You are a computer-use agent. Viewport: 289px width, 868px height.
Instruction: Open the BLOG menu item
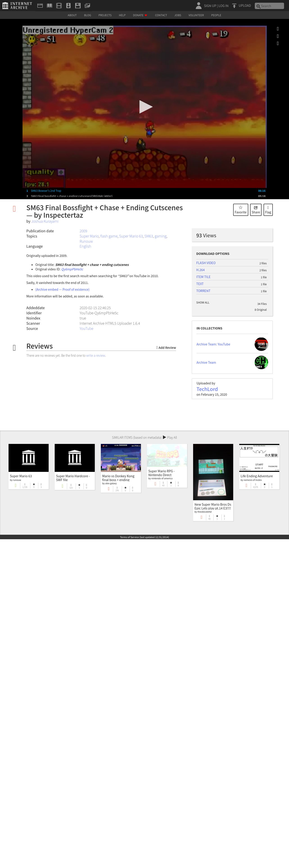(88, 15)
